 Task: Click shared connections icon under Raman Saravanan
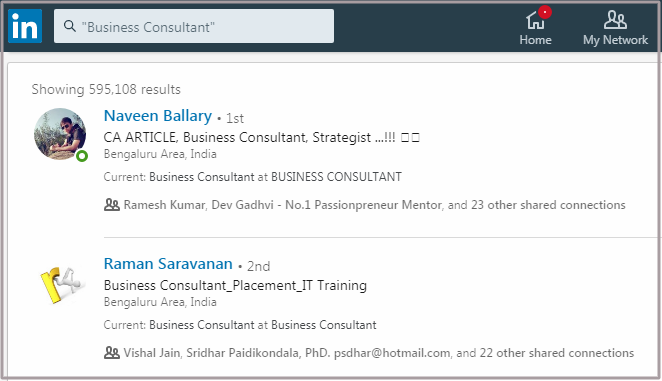(x=112, y=353)
